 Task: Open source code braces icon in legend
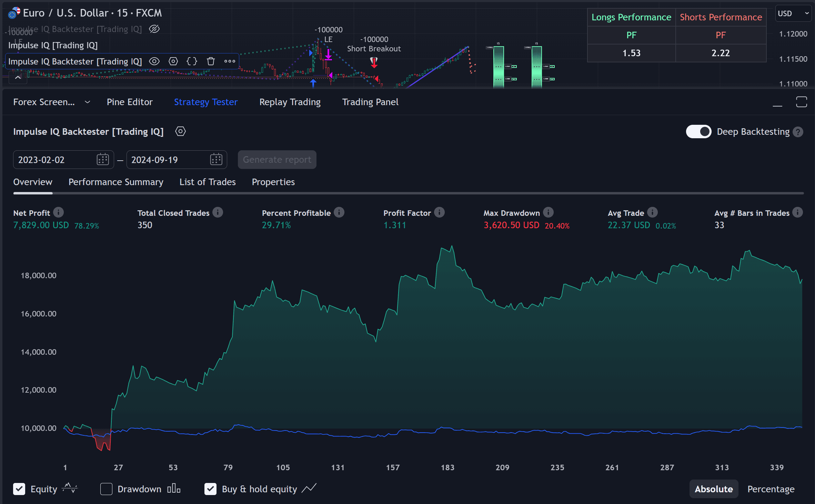tap(192, 61)
